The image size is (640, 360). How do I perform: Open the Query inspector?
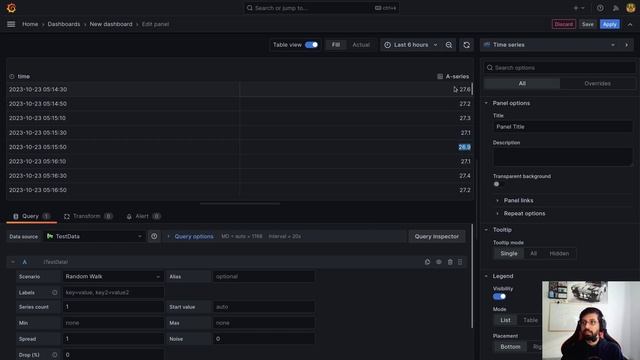click(x=436, y=236)
